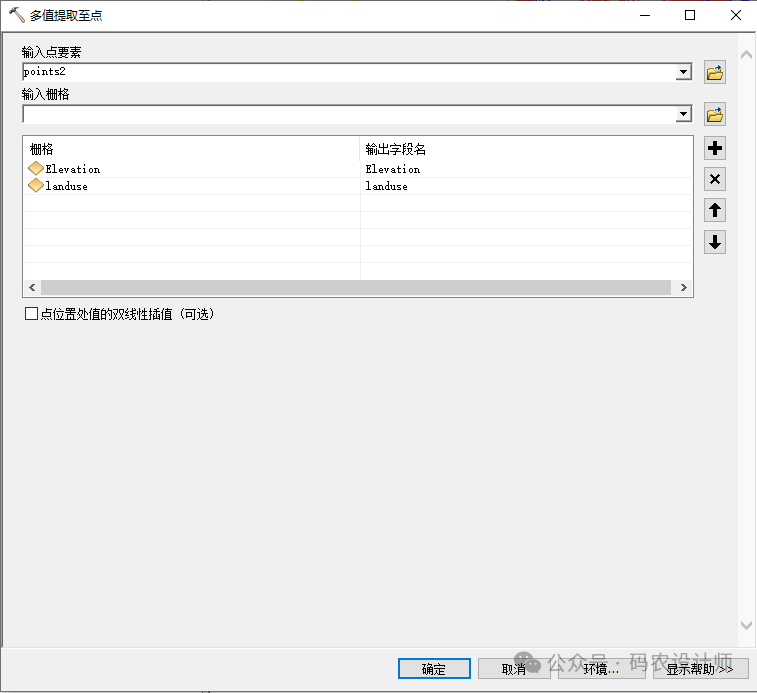Expand input raster dropdown list

[683, 114]
